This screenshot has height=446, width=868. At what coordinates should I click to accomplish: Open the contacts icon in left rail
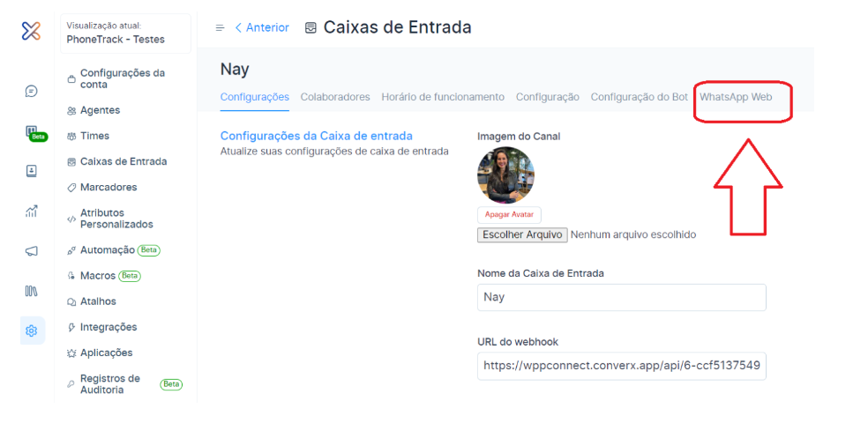point(32,171)
